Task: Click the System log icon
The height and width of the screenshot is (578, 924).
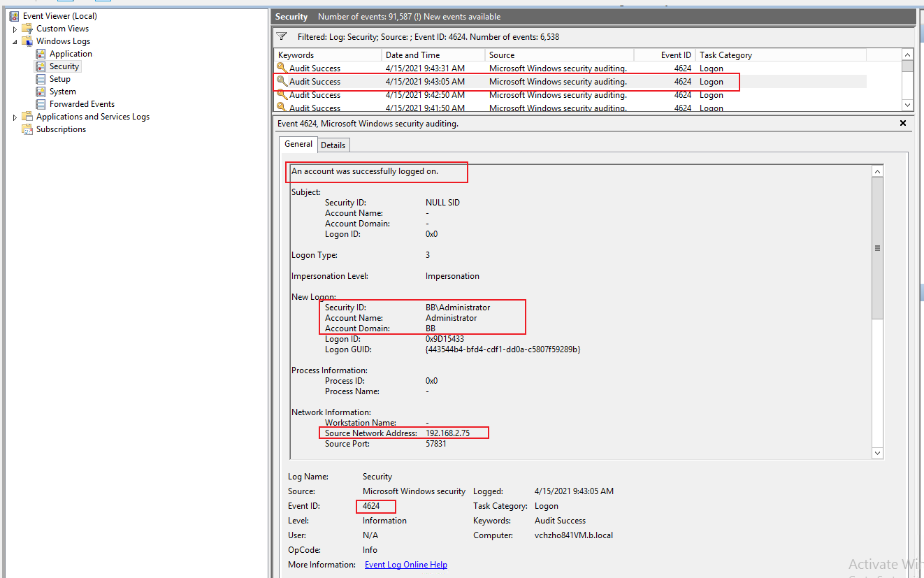Action: [x=41, y=92]
